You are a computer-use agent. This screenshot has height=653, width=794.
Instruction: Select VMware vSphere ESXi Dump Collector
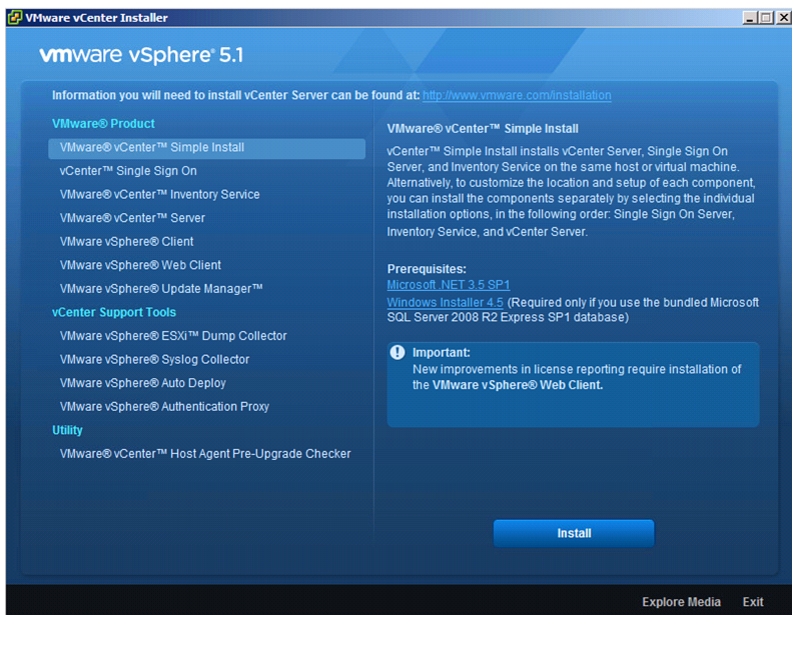click(x=173, y=336)
